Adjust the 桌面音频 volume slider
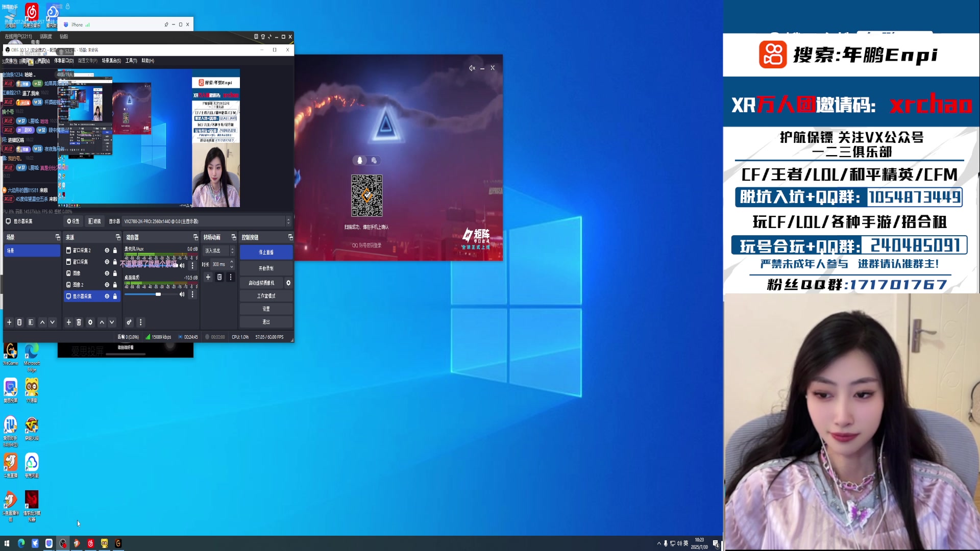Screen dimensions: 980x551 [151, 294]
